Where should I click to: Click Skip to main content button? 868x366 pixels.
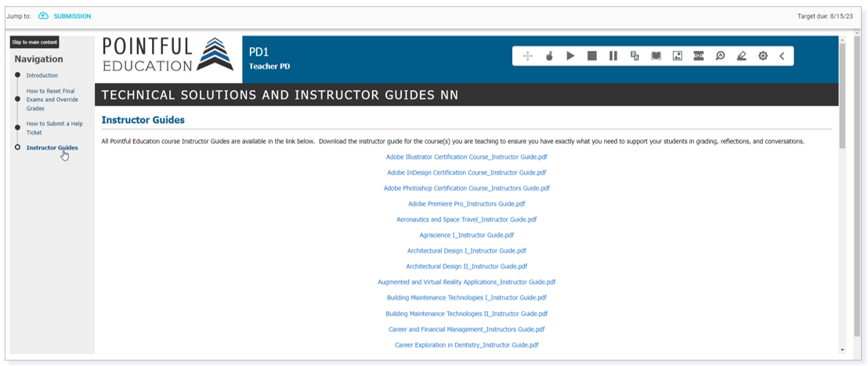[x=34, y=42]
